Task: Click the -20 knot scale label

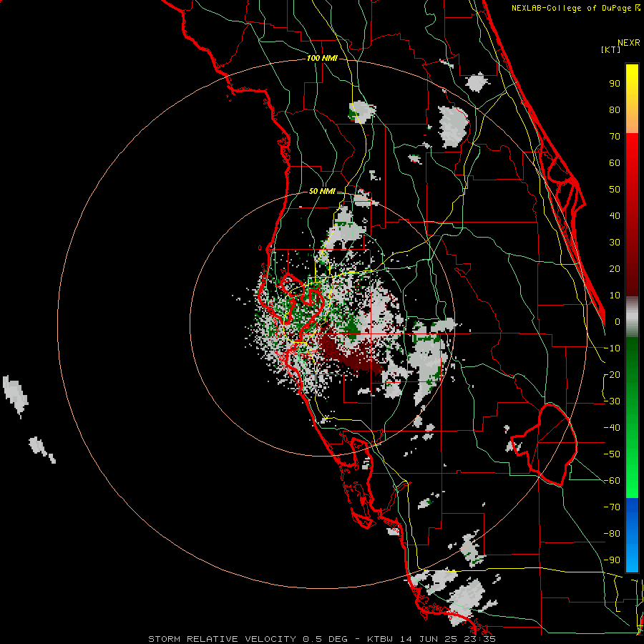Action: [612, 374]
